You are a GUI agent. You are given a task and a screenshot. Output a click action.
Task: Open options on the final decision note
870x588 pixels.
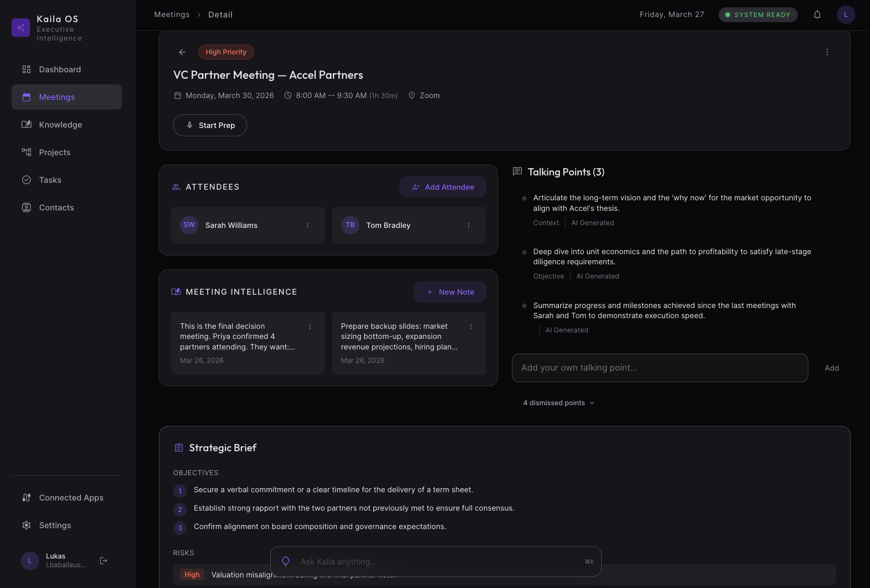click(310, 326)
